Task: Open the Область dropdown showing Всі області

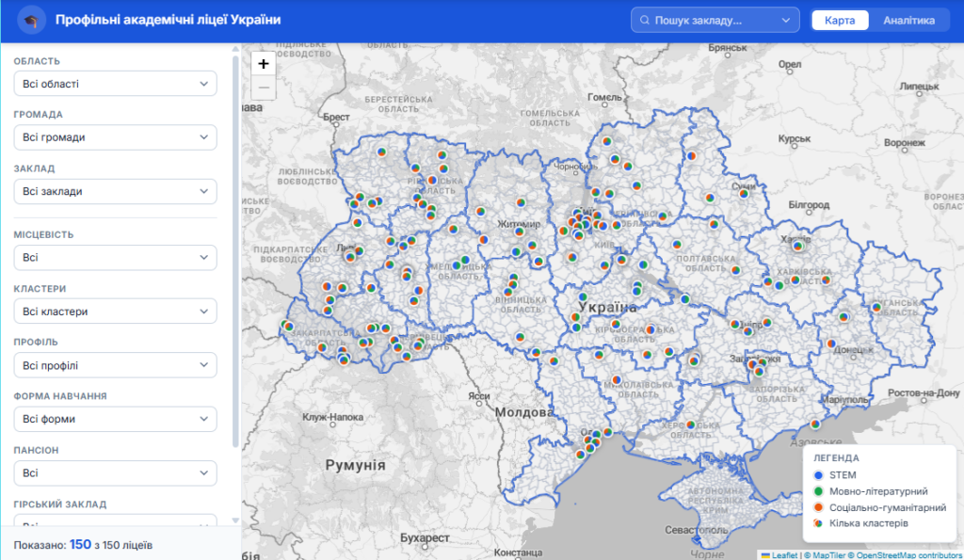Action: point(115,84)
